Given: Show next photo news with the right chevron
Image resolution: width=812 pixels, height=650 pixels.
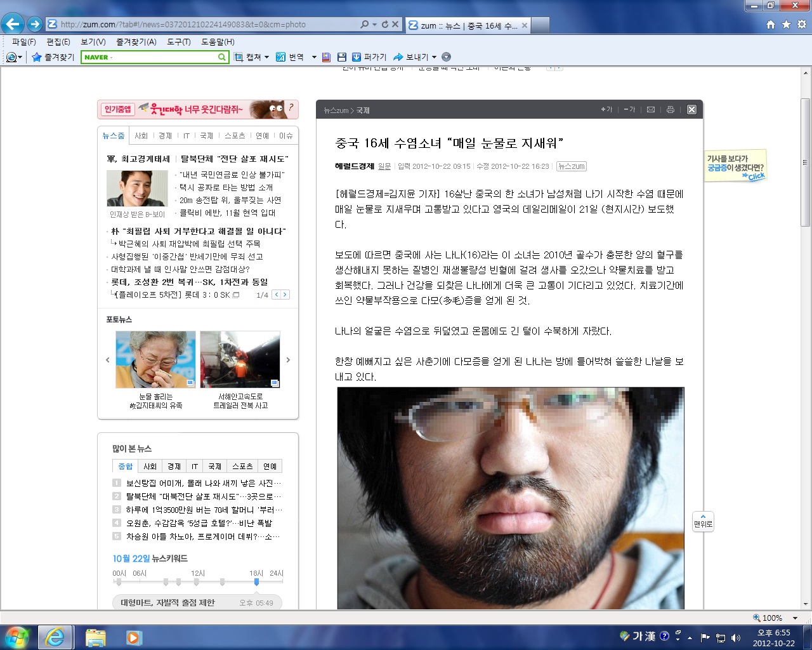Looking at the screenshot, I should coord(288,360).
